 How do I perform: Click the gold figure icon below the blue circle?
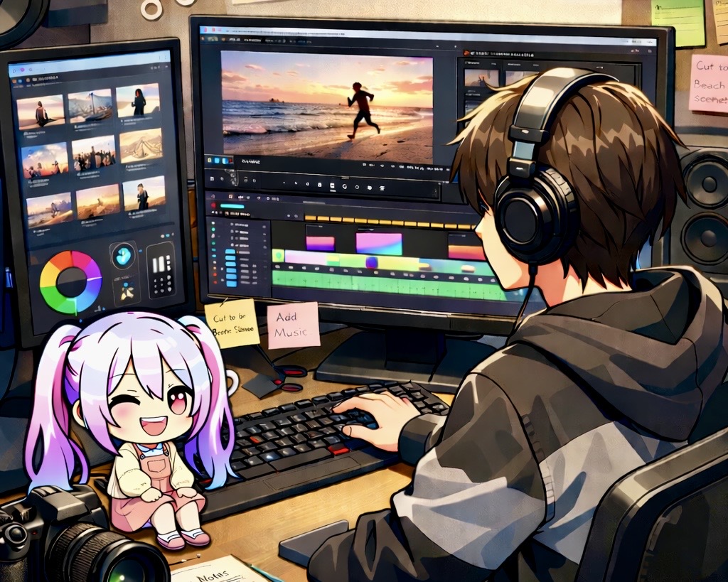tap(127, 291)
